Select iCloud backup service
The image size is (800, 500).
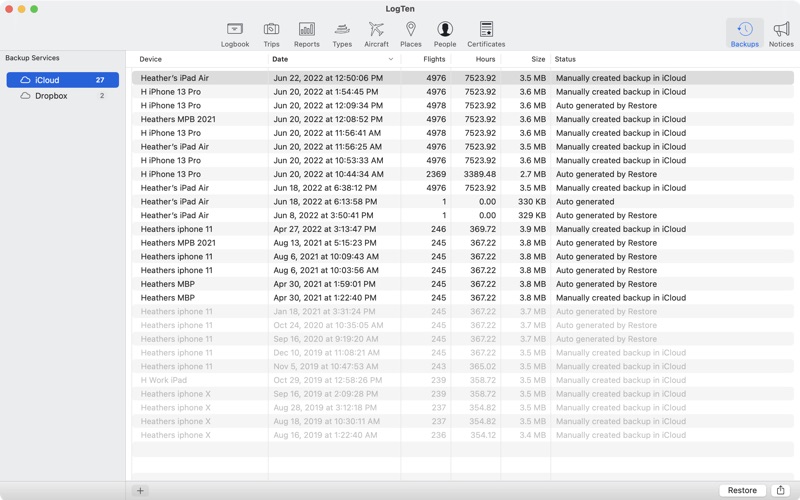pyautogui.click(x=63, y=80)
